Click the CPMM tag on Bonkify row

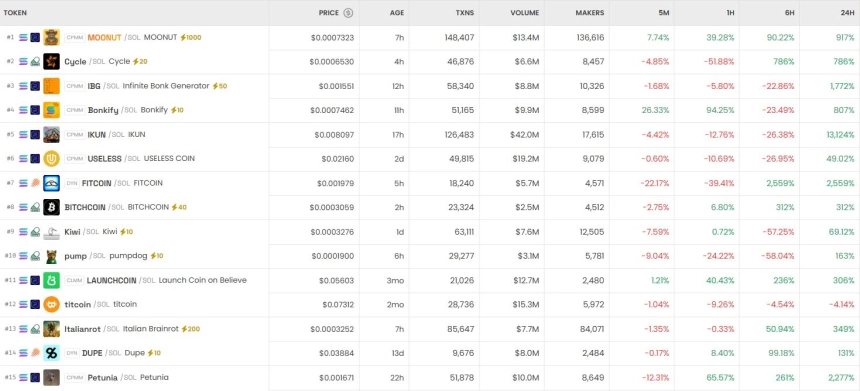pos(74,110)
